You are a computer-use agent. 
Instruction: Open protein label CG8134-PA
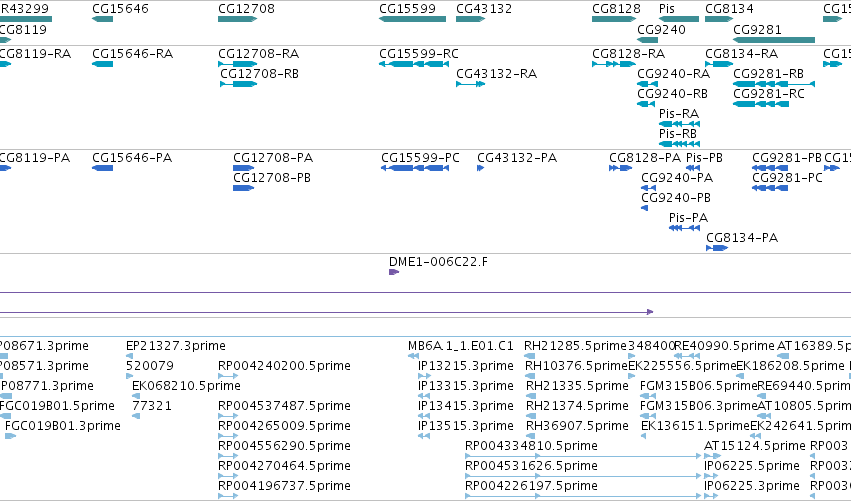(742, 238)
